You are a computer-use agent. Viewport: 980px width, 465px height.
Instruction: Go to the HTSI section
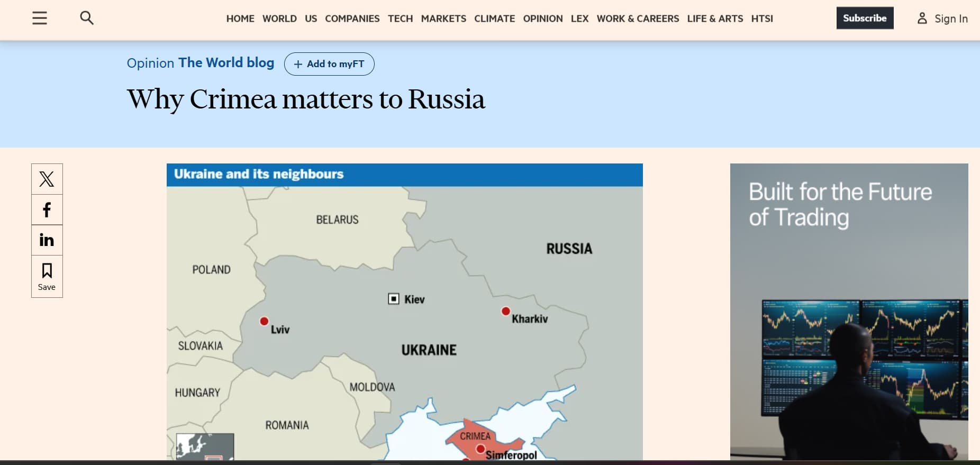[x=761, y=19]
